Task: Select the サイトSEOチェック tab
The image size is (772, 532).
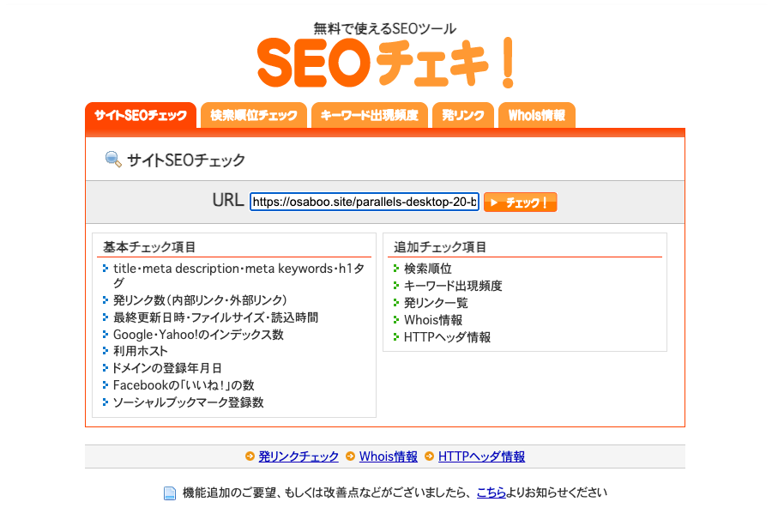Action: 141,115
